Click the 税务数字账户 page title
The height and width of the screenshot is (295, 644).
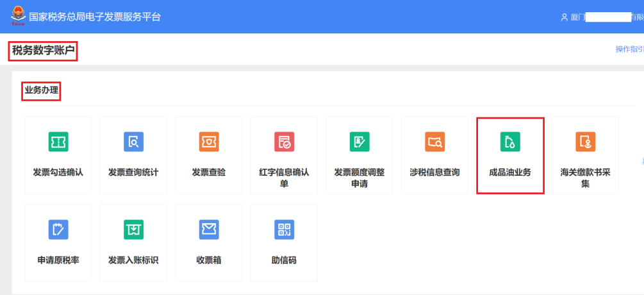click(43, 51)
